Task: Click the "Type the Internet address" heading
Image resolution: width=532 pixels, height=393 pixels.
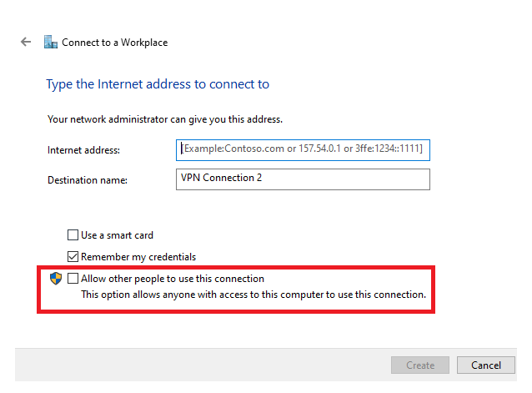Action: click(x=158, y=84)
